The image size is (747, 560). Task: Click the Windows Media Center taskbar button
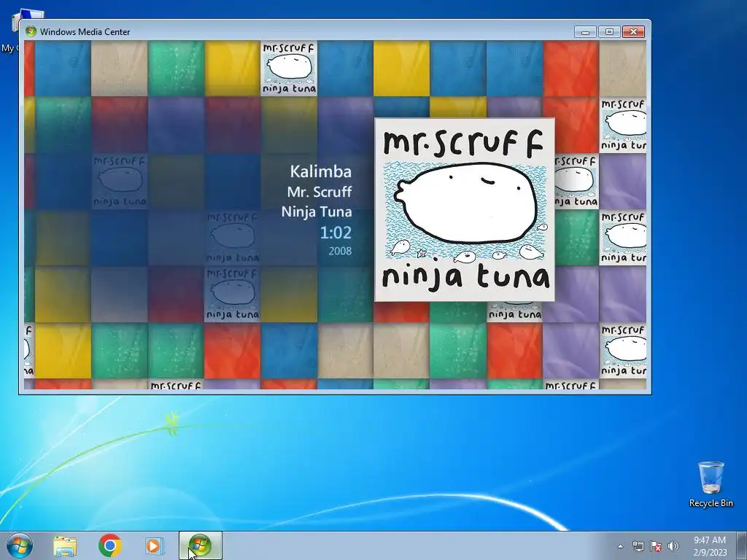click(200, 545)
